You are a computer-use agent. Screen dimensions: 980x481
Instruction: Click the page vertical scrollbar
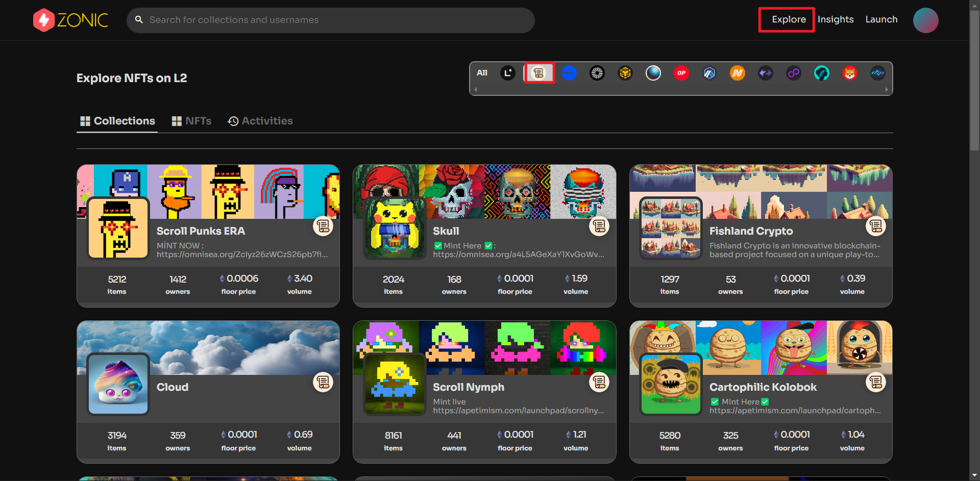click(974, 82)
